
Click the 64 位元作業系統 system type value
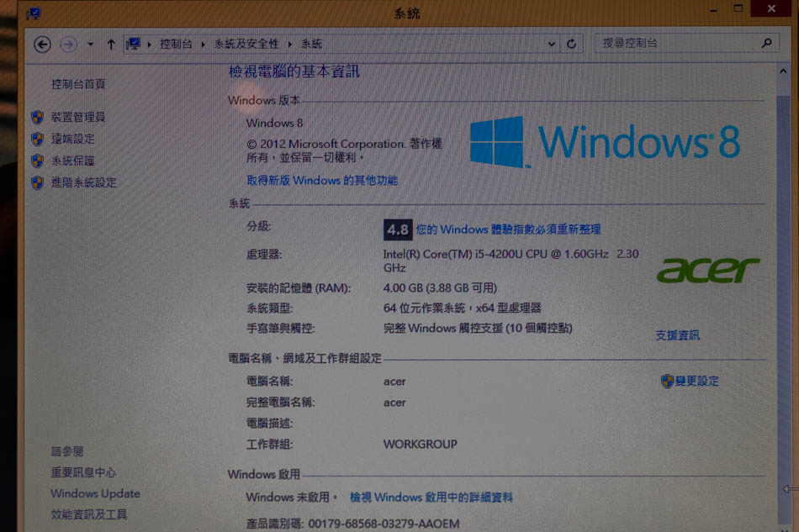coord(463,308)
